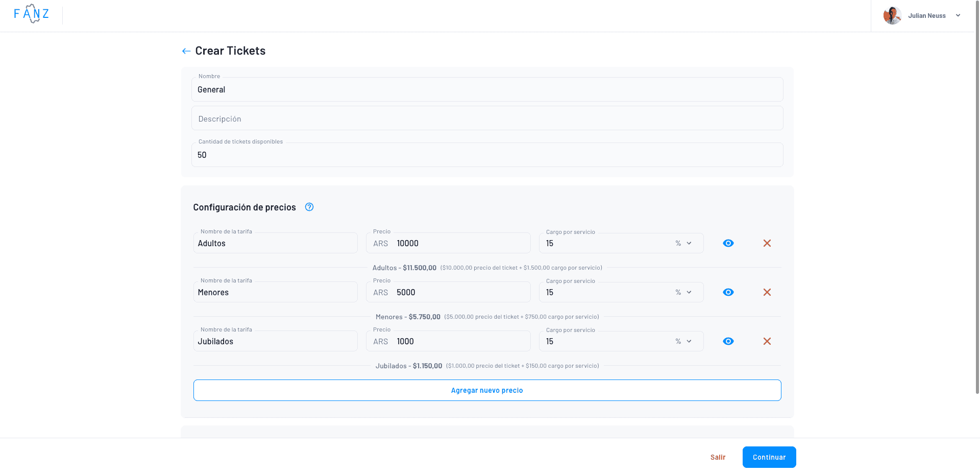Screen dimensions: 980x474
Task: Click the page vertical scrollbar
Action: (977, 197)
